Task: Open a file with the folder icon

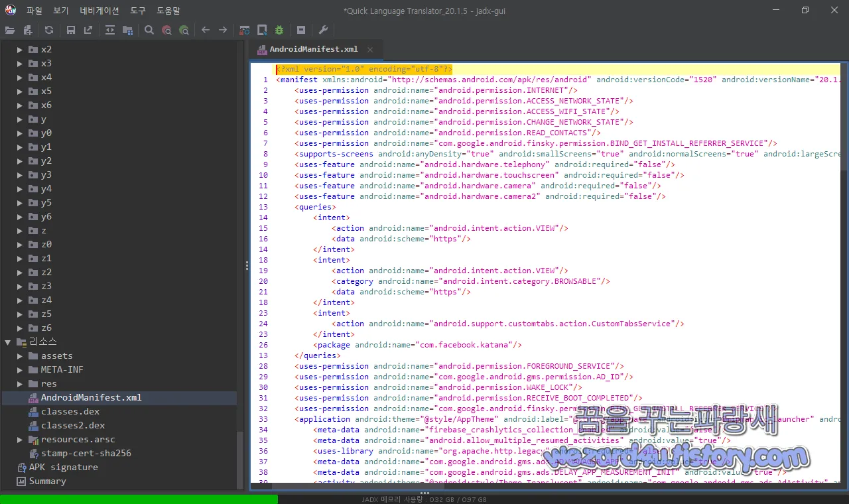Action: (x=9, y=30)
